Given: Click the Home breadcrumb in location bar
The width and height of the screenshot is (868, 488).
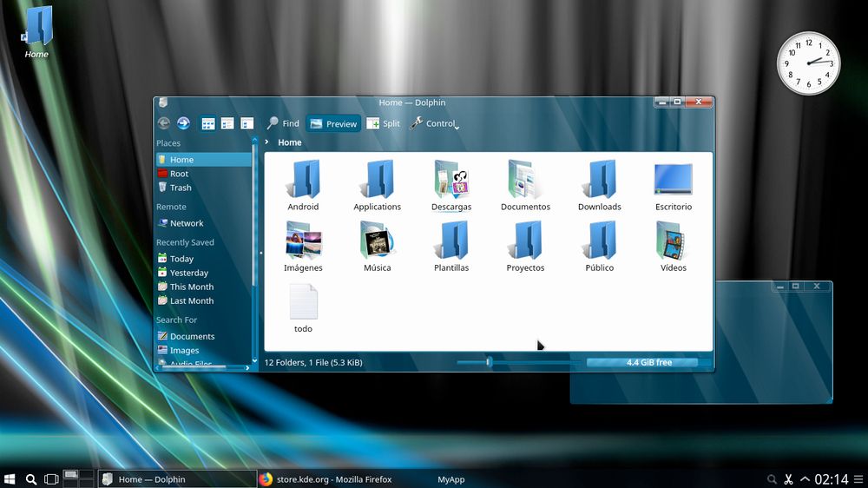Looking at the screenshot, I should [x=290, y=142].
